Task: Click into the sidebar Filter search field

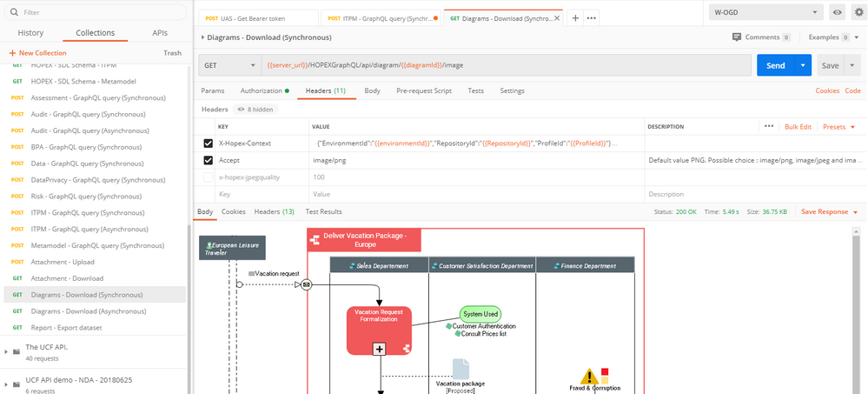Action: (x=96, y=12)
